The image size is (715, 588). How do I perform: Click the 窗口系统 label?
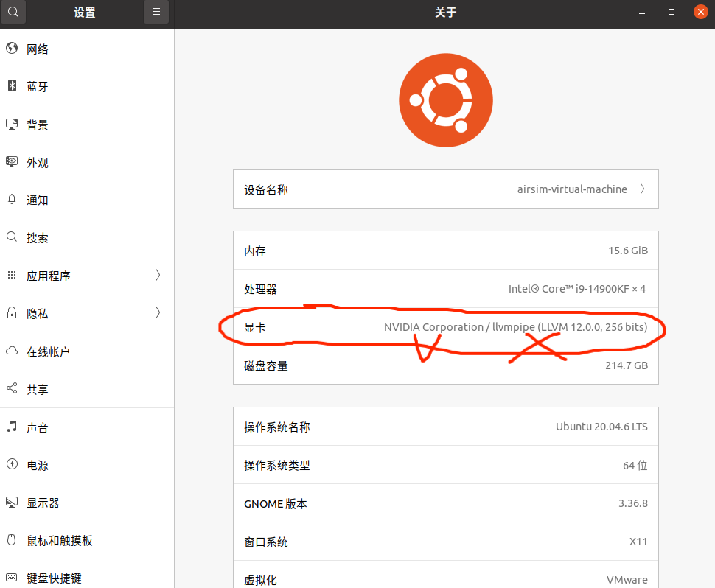click(x=266, y=542)
